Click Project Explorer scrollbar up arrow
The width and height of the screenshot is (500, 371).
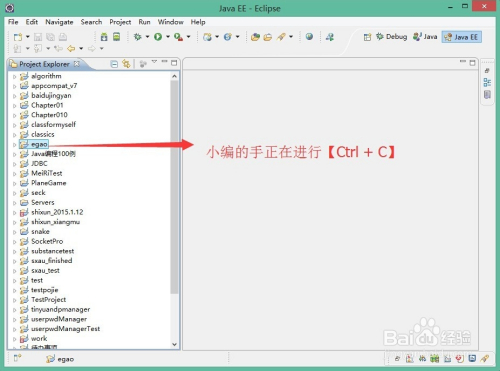pyautogui.click(x=174, y=76)
